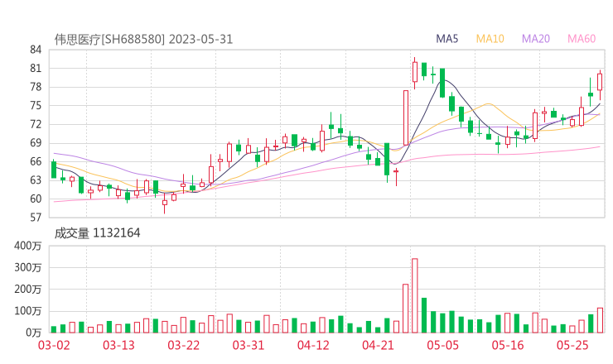Click the 0万 volume axis label

(34, 333)
